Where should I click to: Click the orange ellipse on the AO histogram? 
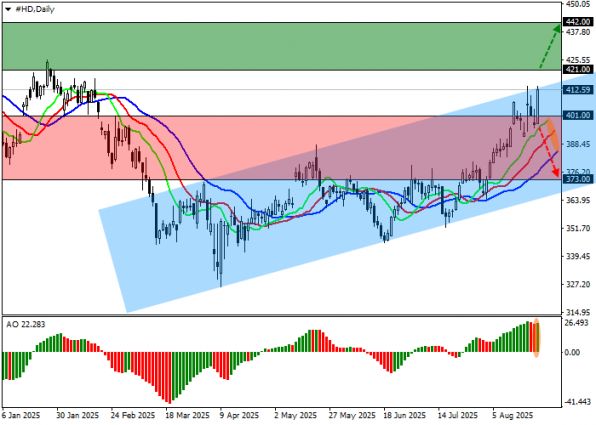(x=536, y=338)
